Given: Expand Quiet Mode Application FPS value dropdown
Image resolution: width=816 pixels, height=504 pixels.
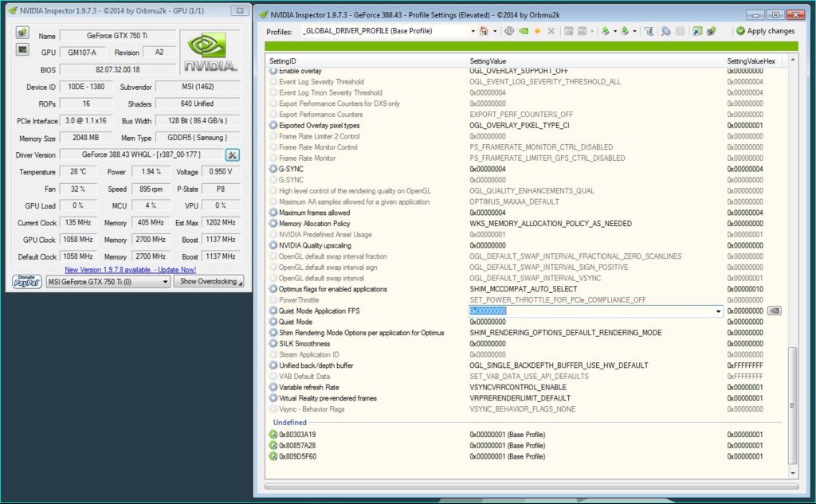Looking at the screenshot, I should coord(718,311).
